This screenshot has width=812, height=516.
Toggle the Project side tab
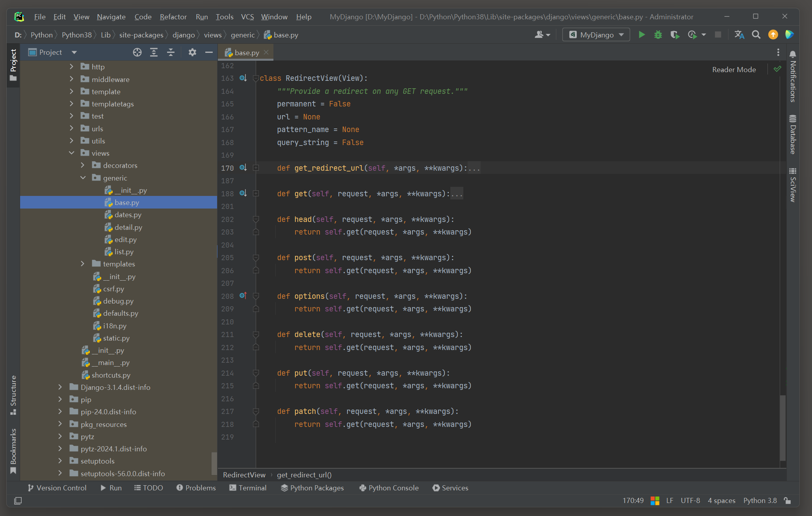tap(13, 65)
